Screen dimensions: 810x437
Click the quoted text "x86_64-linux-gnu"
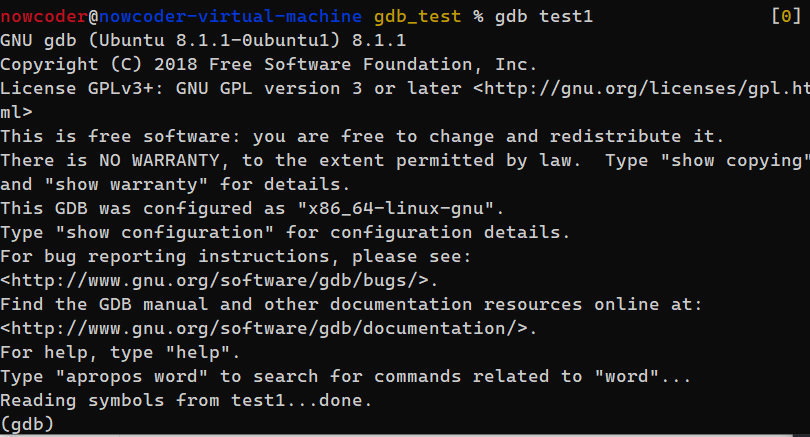396,208
